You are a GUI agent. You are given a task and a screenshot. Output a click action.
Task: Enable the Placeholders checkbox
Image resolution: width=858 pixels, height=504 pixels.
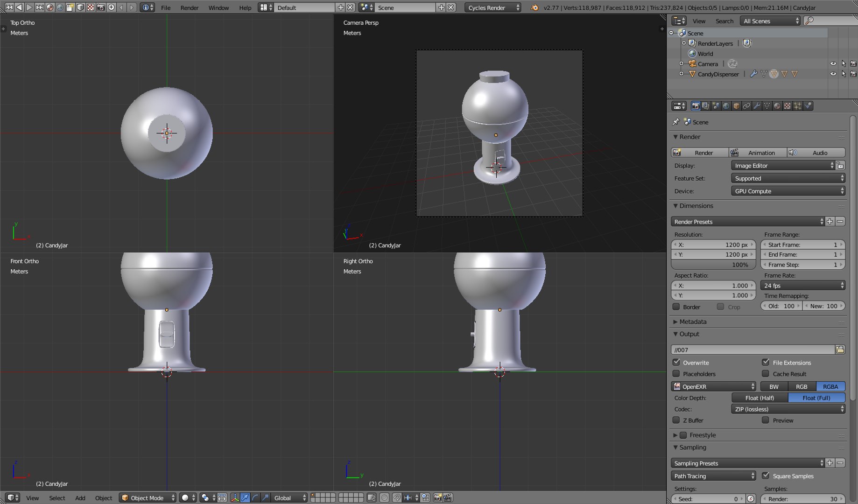point(676,373)
